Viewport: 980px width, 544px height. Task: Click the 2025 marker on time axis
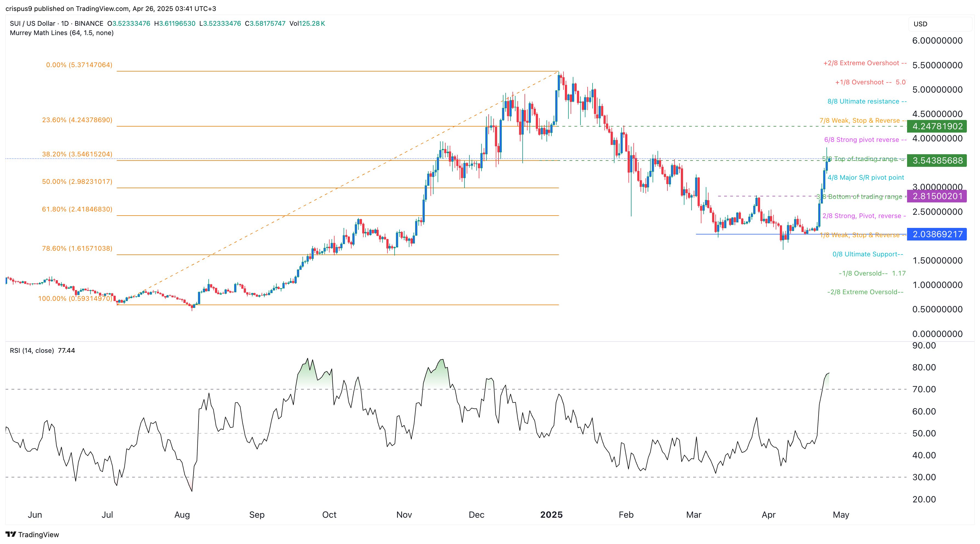coord(551,515)
